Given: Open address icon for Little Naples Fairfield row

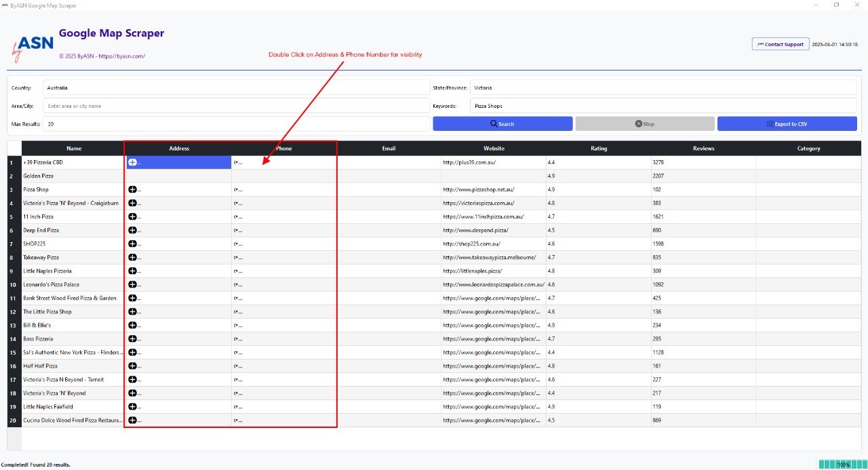Looking at the screenshot, I should click(x=132, y=407).
